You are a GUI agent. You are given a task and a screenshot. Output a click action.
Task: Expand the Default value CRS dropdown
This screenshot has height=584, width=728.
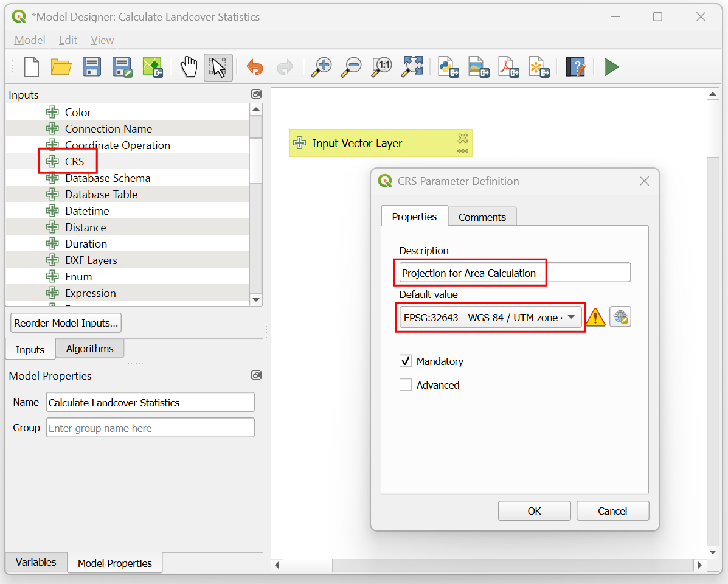click(570, 317)
